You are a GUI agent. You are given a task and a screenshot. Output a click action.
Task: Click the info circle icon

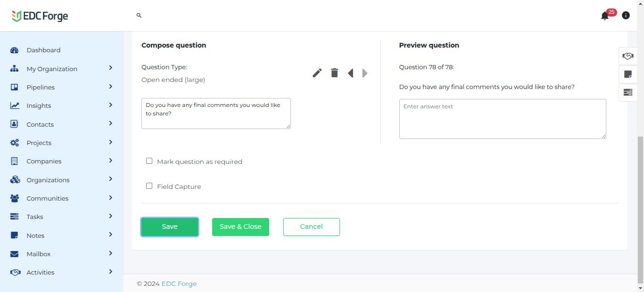(x=626, y=16)
